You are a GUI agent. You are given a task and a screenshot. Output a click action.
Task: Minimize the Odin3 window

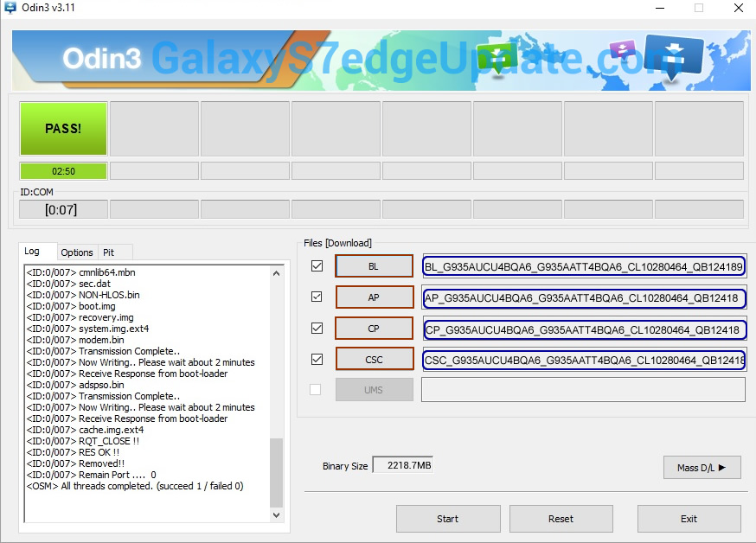pos(660,8)
